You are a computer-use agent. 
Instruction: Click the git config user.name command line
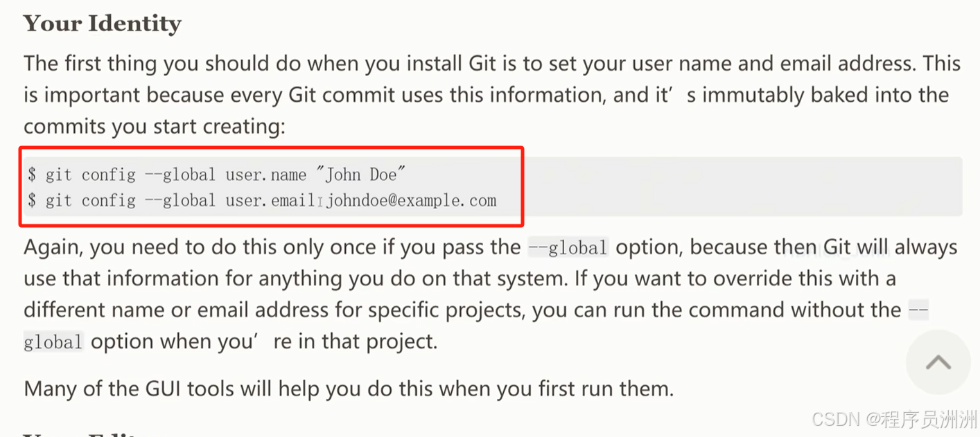pos(216,174)
